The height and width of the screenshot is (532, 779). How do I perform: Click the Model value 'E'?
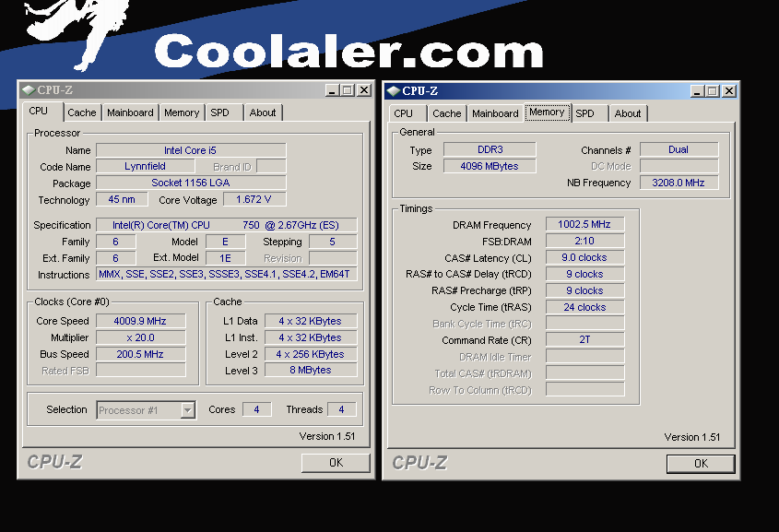[226, 242]
